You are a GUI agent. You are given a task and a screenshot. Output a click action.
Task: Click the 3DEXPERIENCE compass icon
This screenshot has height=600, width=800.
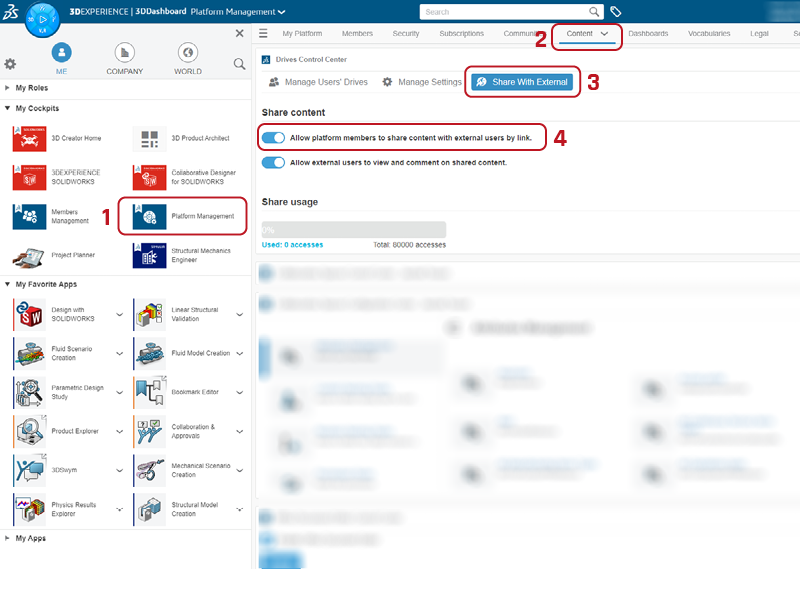43,18
